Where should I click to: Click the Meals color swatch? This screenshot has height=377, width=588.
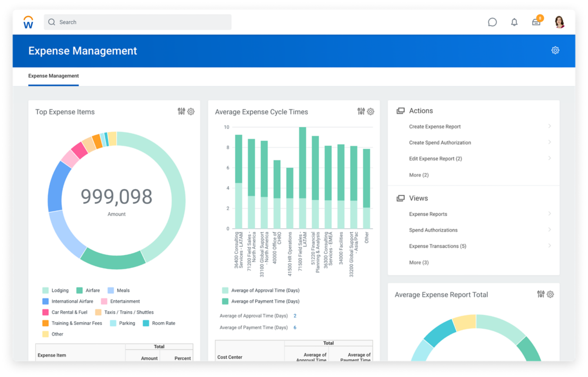(x=112, y=290)
